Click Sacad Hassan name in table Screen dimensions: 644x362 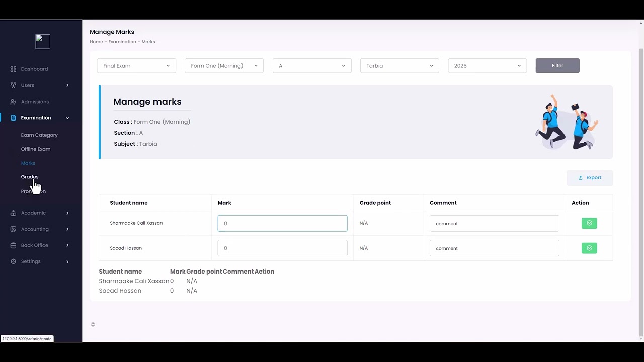(126, 248)
